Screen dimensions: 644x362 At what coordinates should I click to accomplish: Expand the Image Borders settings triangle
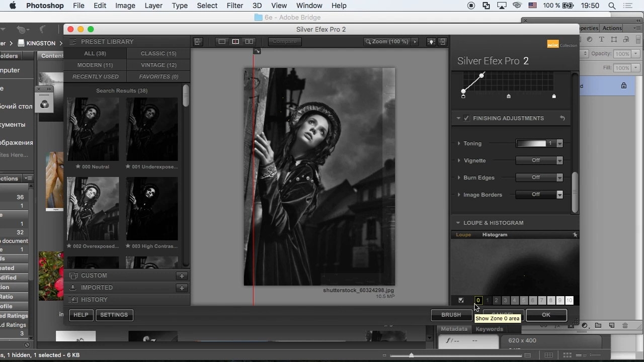pyautogui.click(x=459, y=195)
